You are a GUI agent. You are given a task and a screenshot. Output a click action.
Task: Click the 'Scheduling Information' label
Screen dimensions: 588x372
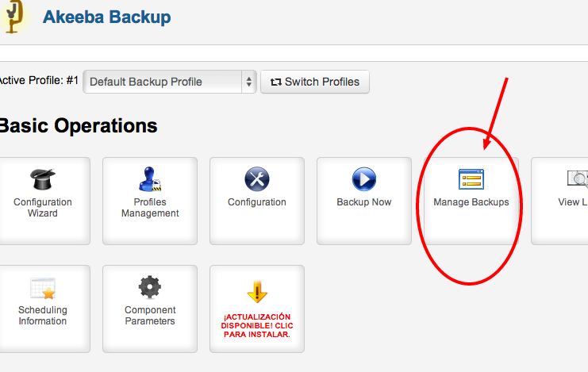point(42,316)
